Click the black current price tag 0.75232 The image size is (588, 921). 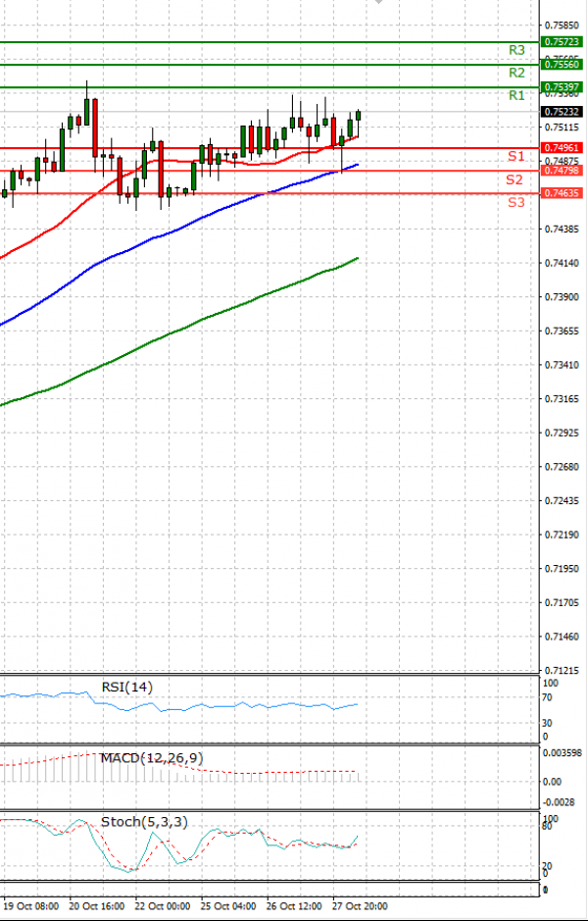pyautogui.click(x=562, y=112)
